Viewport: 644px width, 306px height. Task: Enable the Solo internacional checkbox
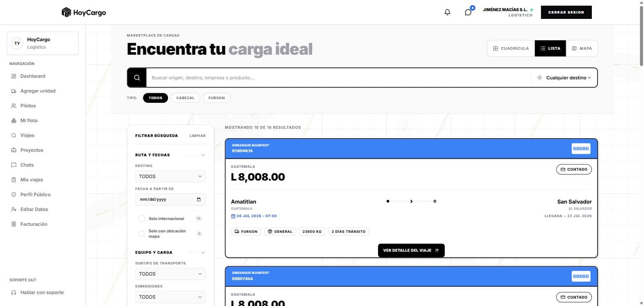pos(142,218)
